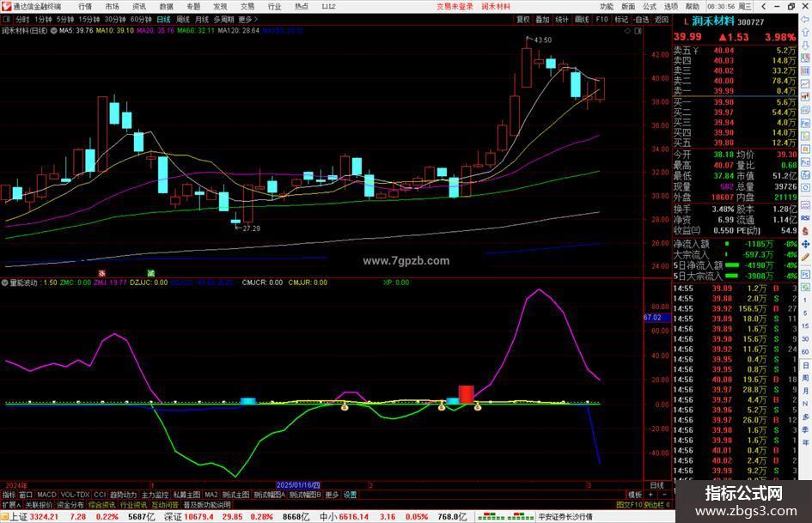Open the 市场 menu

pos(112,6)
